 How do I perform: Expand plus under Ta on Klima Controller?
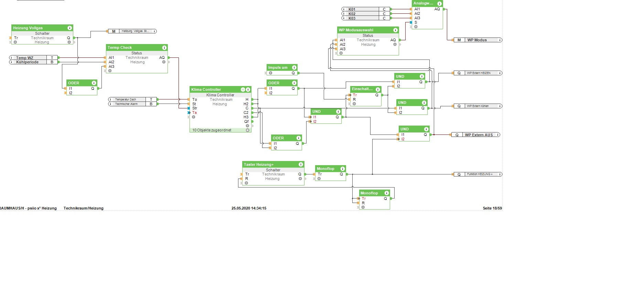pos(194,117)
